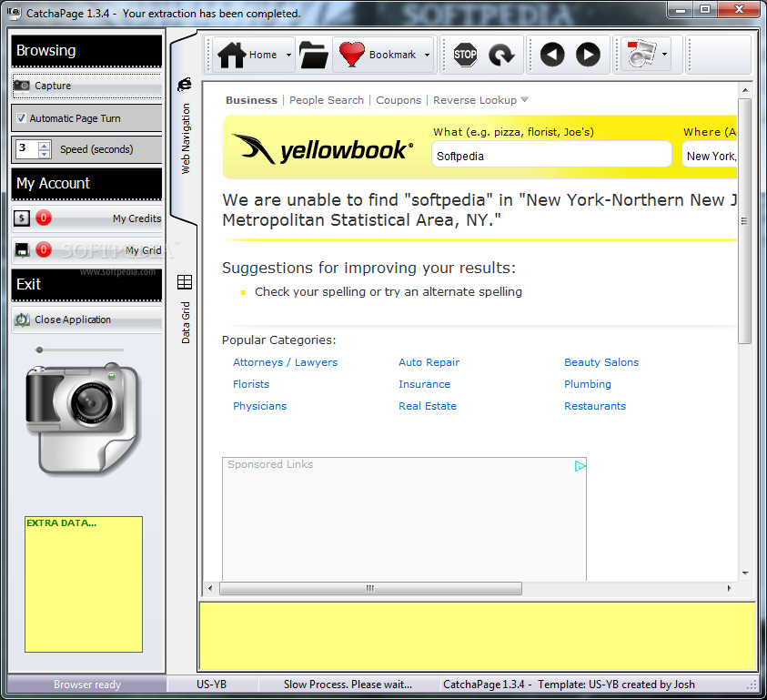Click the AdChoices icon on Sponsored Links
Viewport: 767px width, 700px height.
(580, 466)
